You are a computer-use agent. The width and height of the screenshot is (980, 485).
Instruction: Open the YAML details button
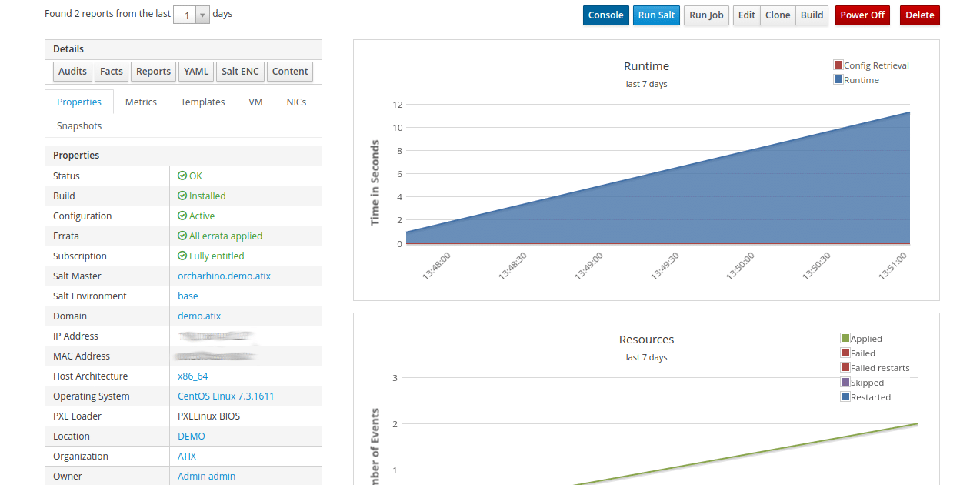196,72
